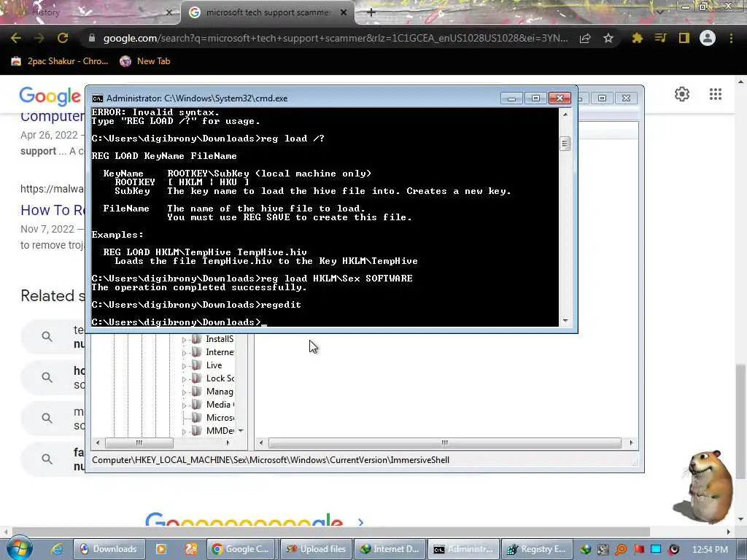747x560 pixels.
Task: Launch Internet Explorer from taskbar
Action: click(x=56, y=549)
